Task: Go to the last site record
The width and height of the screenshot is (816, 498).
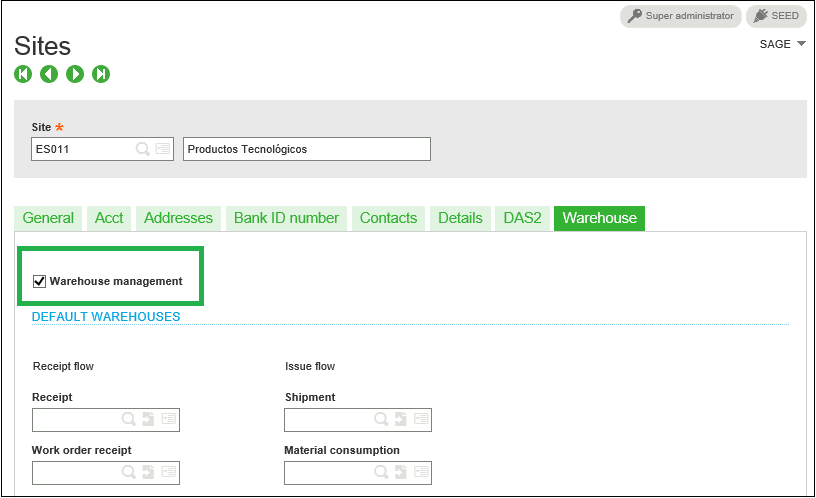Action: pos(101,74)
